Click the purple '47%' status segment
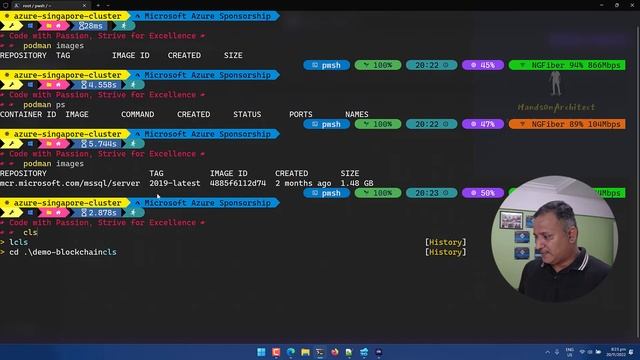640x360 pixels. click(x=483, y=124)
